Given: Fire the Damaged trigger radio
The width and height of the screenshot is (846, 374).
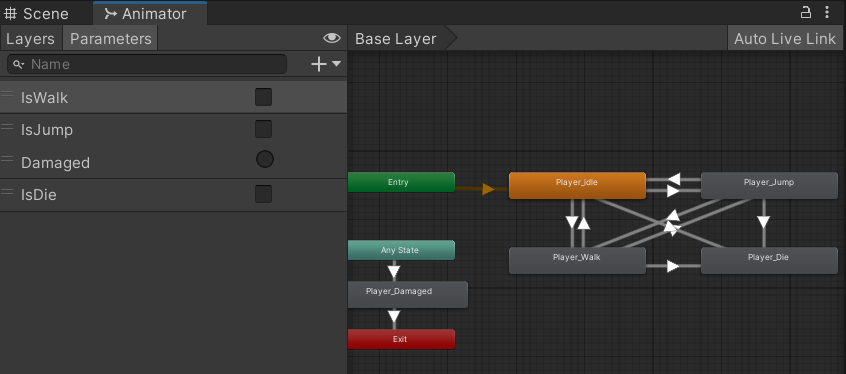Looking at the screenshot, I should click(264, 159).
